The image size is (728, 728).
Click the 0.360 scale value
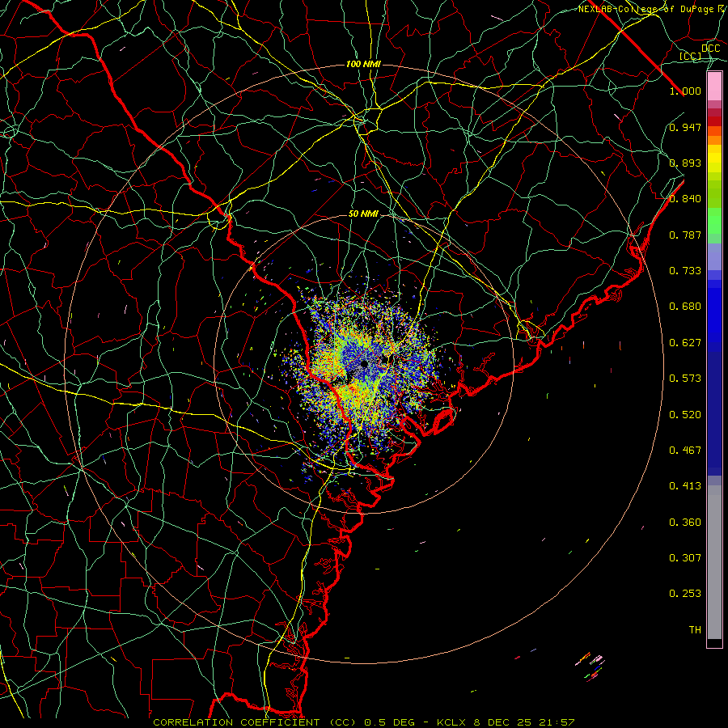685,523
